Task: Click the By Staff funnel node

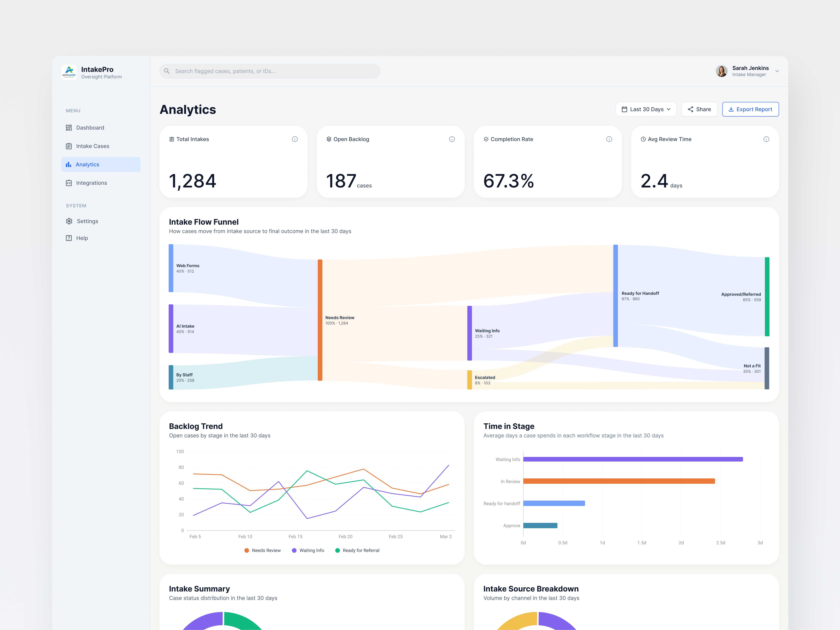Action: coord(171,377)
